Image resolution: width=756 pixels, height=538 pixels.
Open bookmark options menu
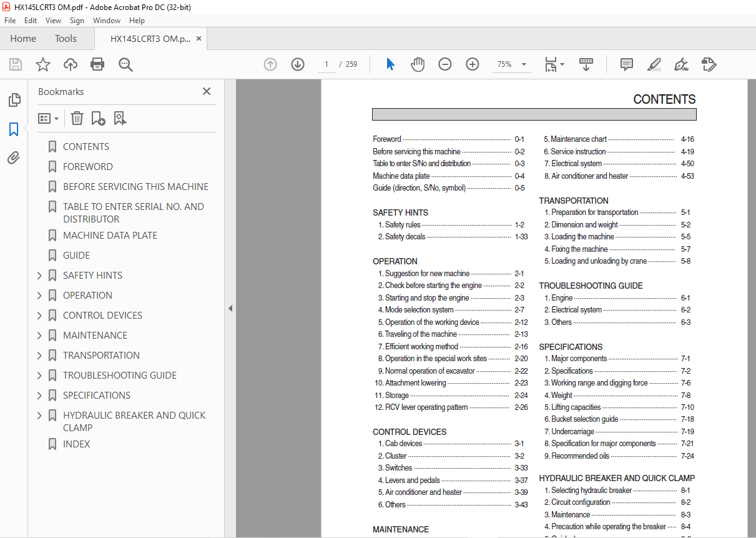click(49, 118)
